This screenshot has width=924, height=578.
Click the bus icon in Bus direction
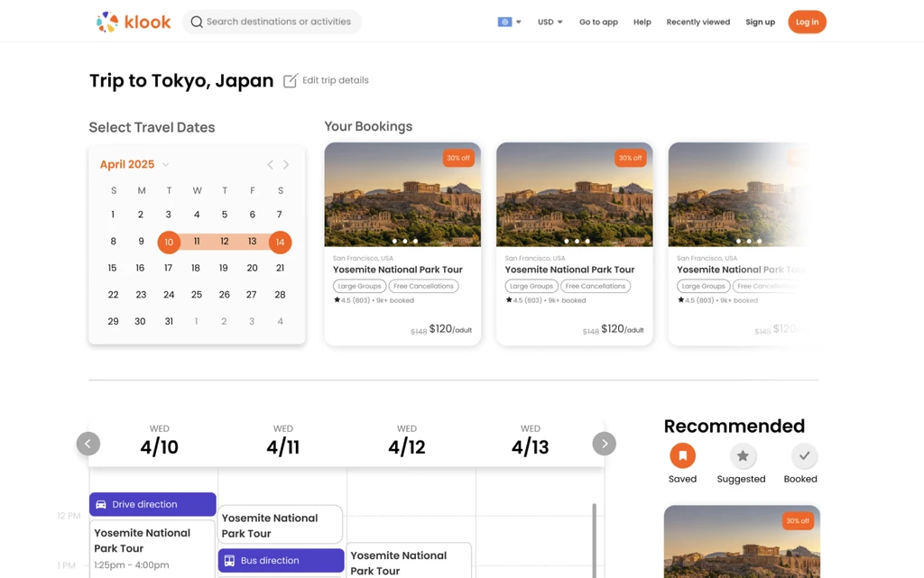pyautogui.click(x=229, y=561)
